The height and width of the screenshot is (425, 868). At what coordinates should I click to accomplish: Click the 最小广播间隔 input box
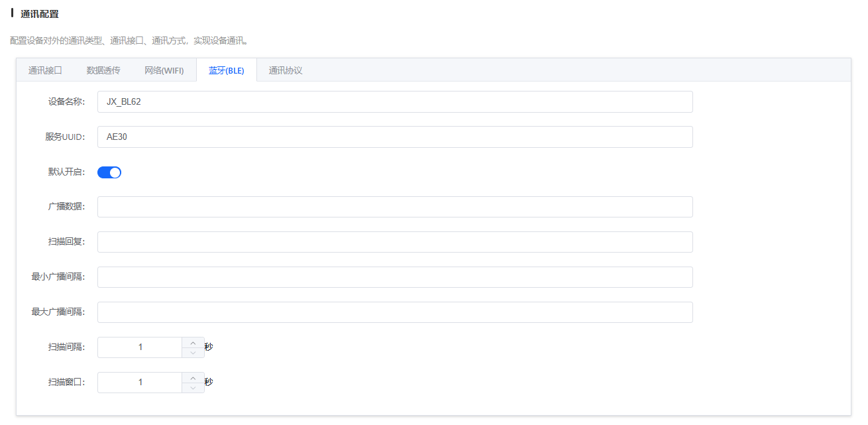click(x=394, y=277)
